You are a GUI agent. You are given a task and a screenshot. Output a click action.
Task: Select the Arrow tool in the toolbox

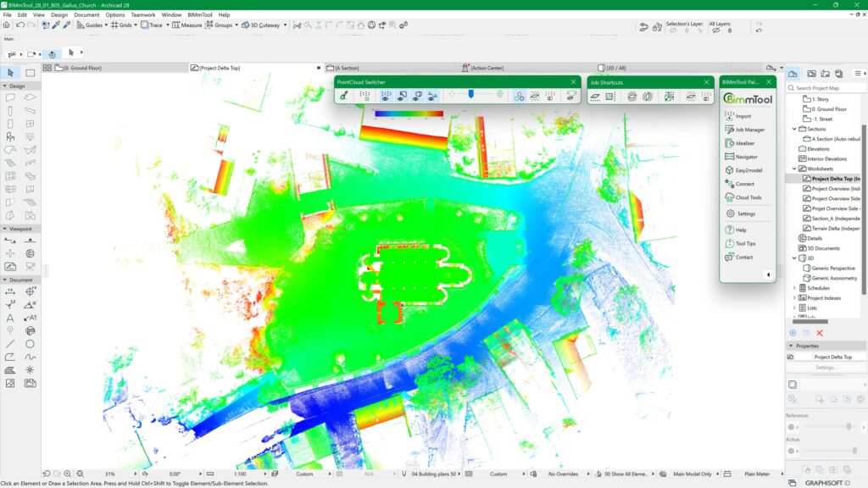click(11, 74)
